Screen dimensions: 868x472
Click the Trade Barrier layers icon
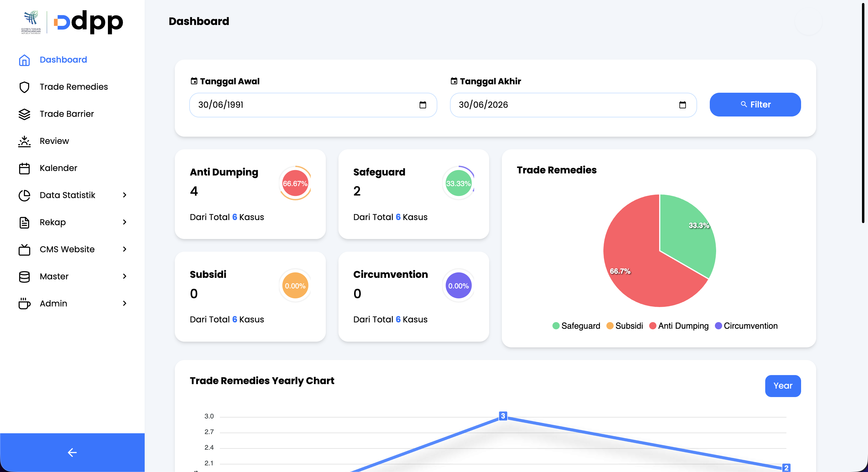[24, 114]
